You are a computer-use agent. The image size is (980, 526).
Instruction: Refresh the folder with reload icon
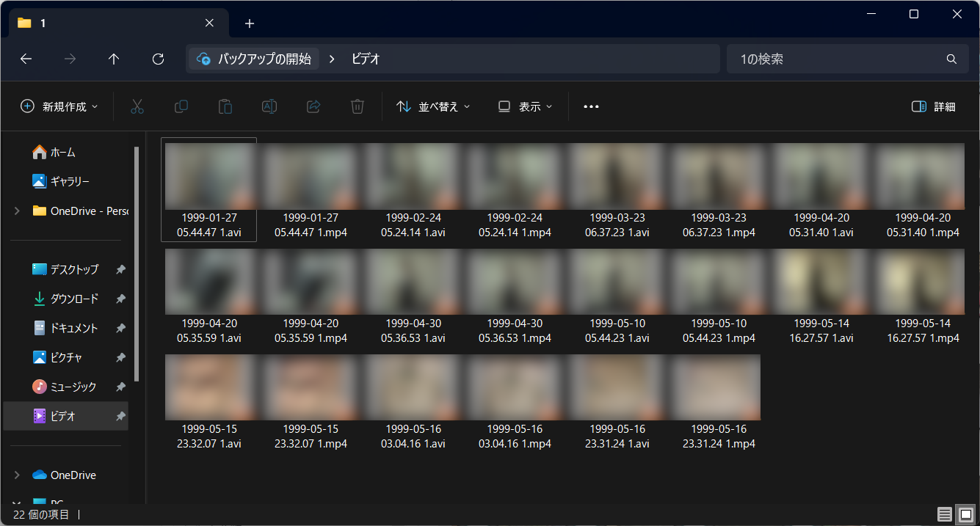point(158,59)
